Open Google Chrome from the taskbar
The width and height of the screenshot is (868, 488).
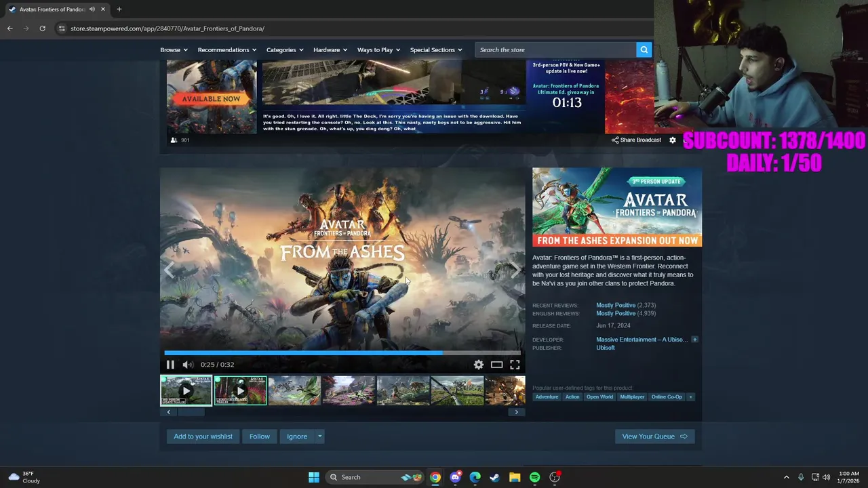click(435, 477)
